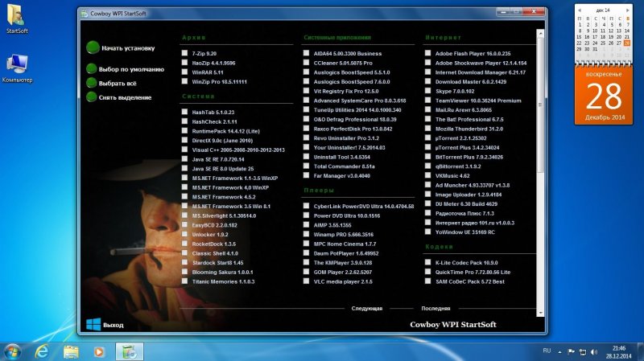The height and width of the screenshot is (361, 644).
Task: Click Cowboy WPI taskbar app icon
Action: (x=130, y=351)
